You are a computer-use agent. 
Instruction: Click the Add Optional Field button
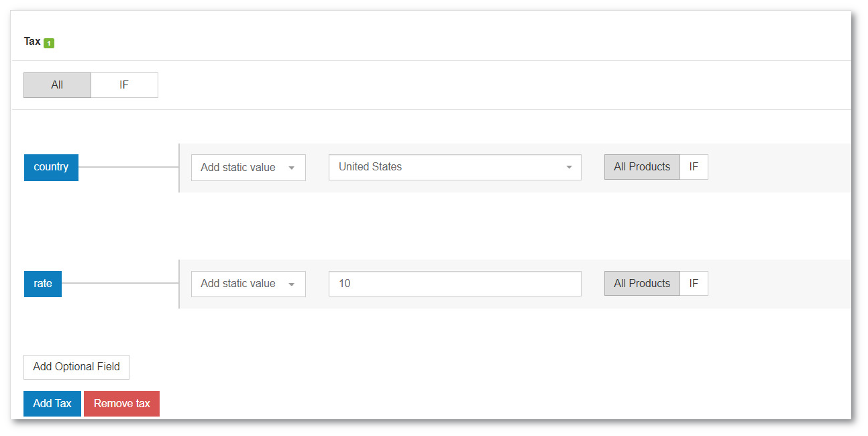[x=76, y=367]
